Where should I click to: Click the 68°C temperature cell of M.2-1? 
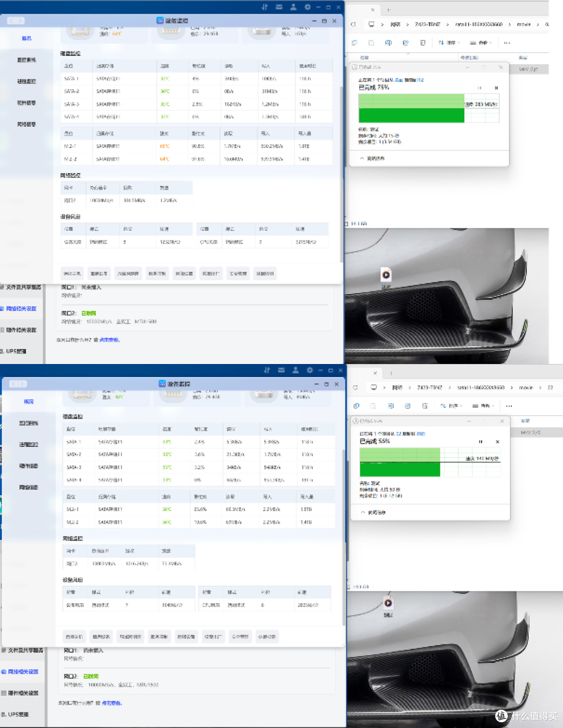165,147
